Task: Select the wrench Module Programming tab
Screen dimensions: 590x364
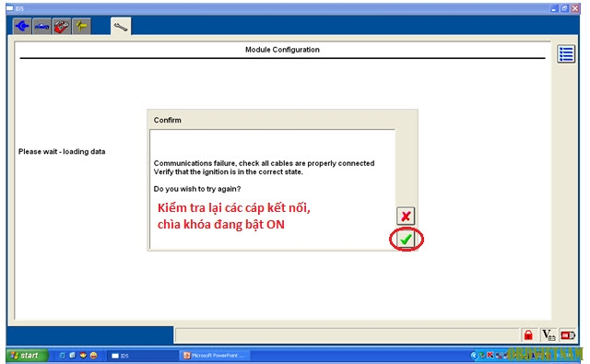Action: [121, 27]
